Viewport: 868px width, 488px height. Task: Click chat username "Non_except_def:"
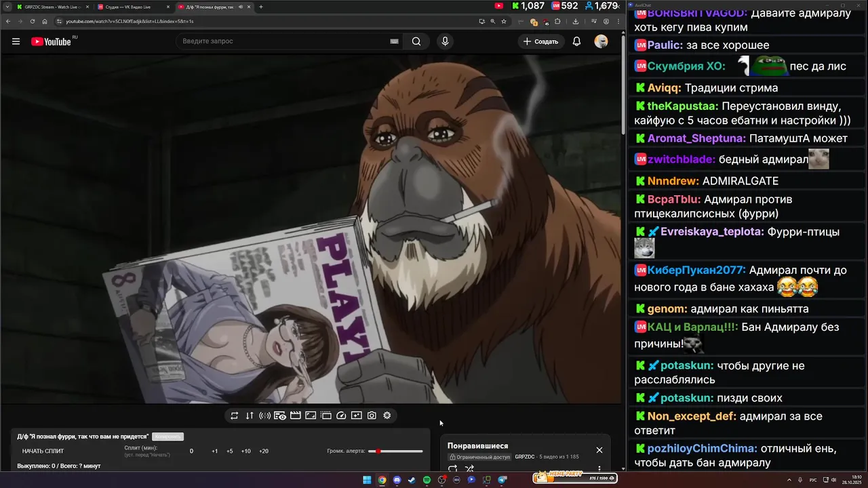692,416
